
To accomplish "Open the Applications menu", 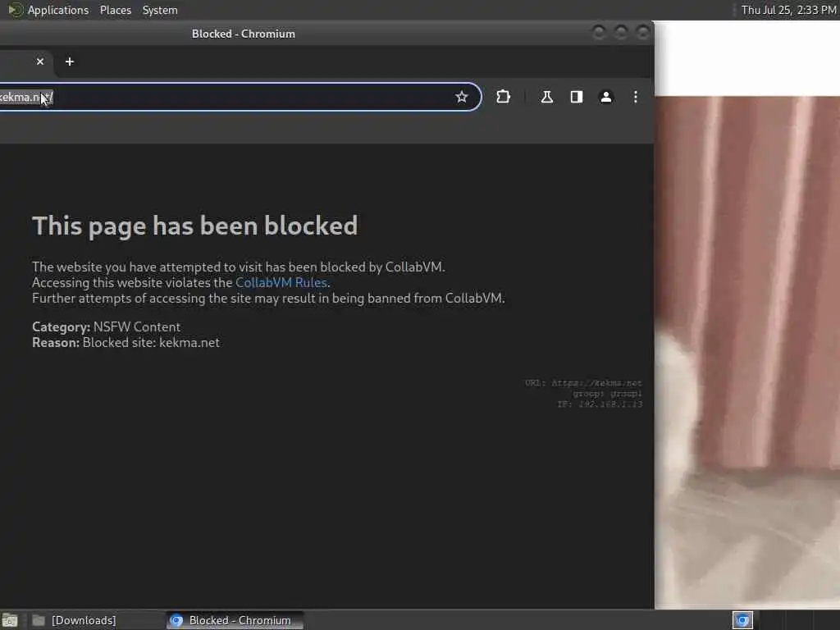I will [58, 10].
